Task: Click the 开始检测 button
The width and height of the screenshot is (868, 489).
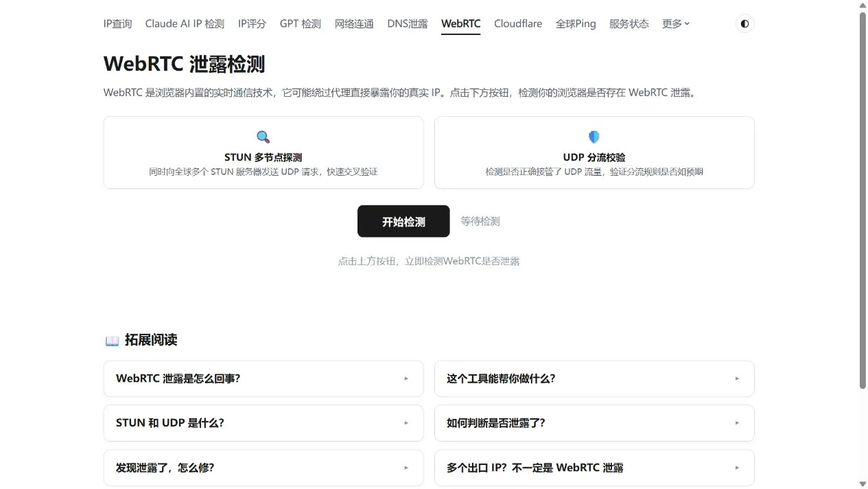Action: tap(403, 221)
